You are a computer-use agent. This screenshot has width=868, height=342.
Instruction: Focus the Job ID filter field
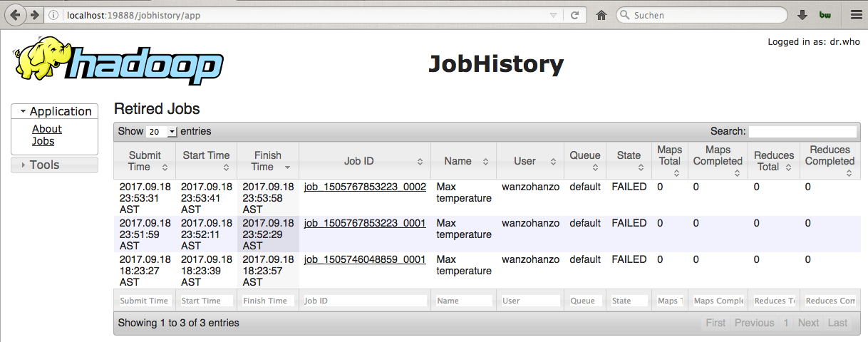(365, 301)
